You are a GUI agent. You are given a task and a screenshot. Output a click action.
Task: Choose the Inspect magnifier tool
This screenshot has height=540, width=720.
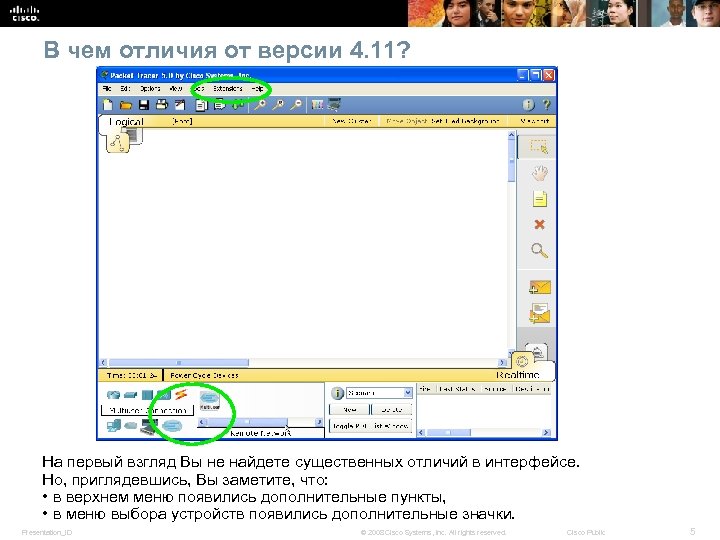pyautogui.click(x=539, y=250)
